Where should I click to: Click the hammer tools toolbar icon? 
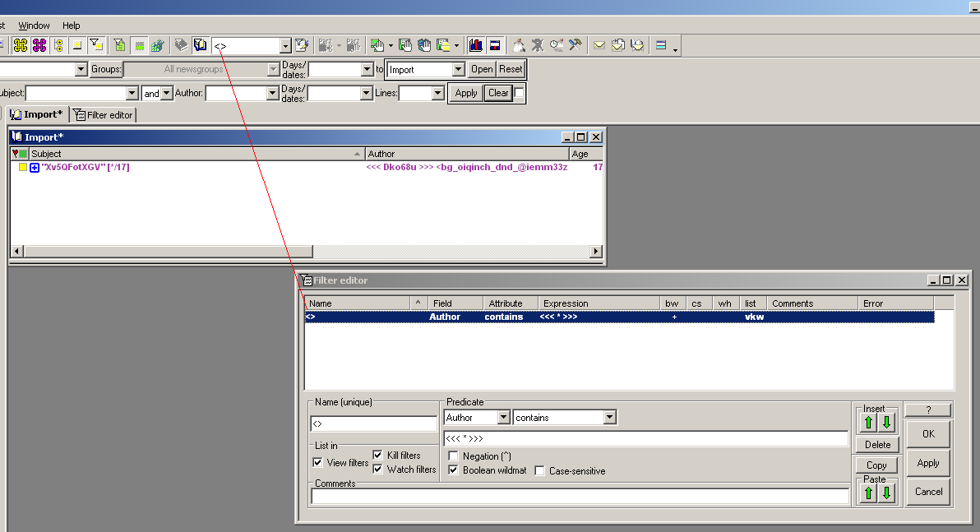pos(576,45)
